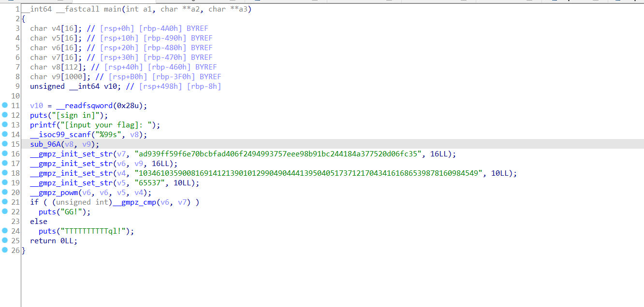
Task: Click blue dot beside puts("GG!")
Action: [x=5, y=211]
